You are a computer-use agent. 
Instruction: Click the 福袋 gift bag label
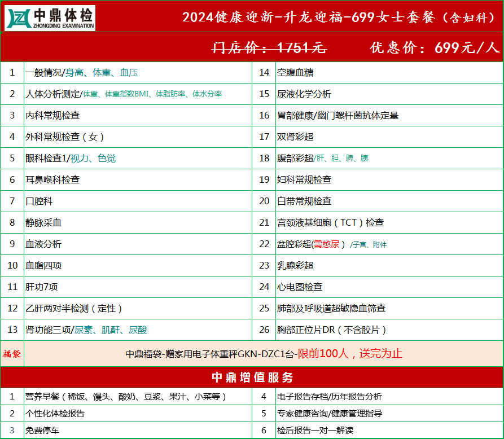12,354
